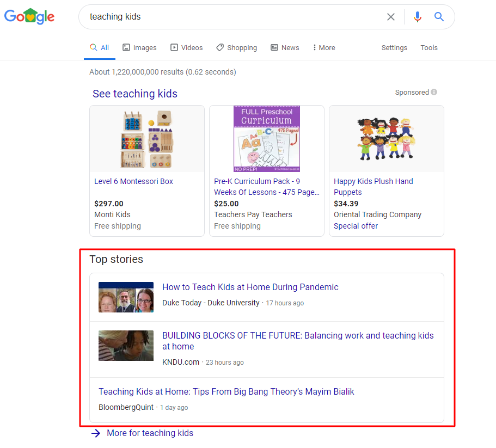The image size is (496, 448).
Task: Open Happy Kids Plush Hand Puppets link
Action: point(373,187)
